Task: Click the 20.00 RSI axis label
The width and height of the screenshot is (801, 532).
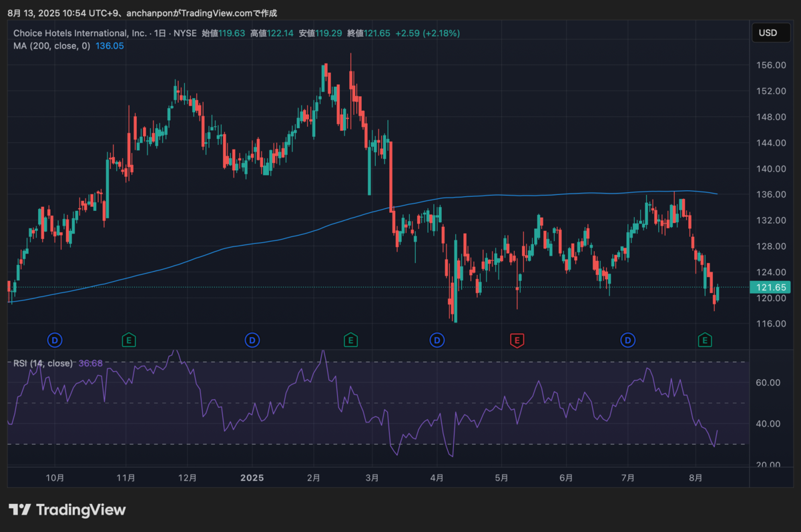Action: click(768, 465)
